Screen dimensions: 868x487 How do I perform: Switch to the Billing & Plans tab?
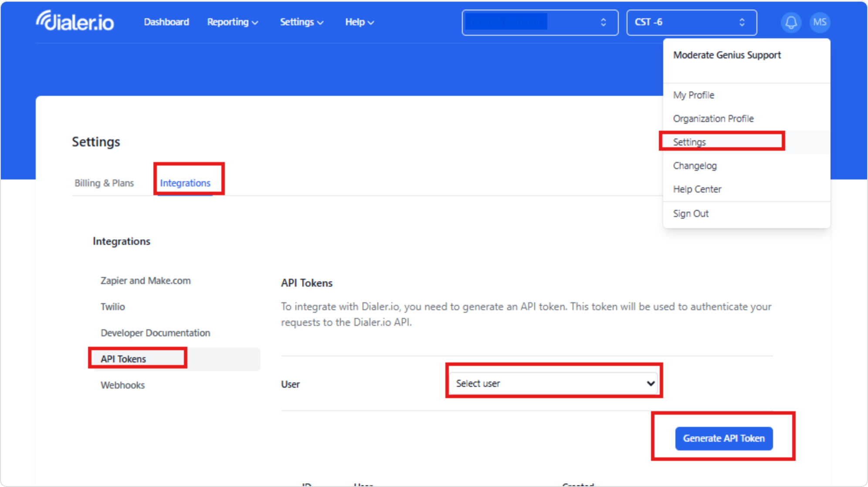[x=104, y=183]
